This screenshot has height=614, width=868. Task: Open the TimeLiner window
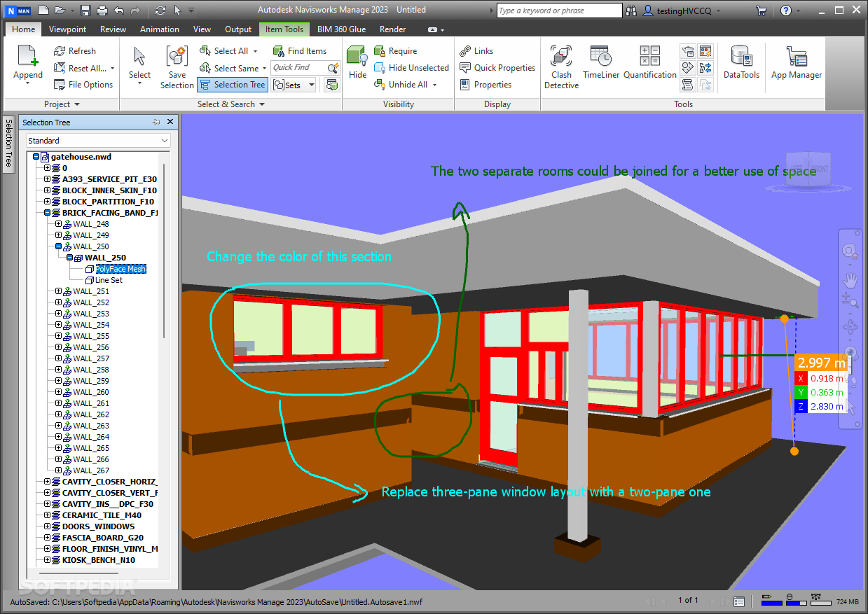click(x=600, y=62)
